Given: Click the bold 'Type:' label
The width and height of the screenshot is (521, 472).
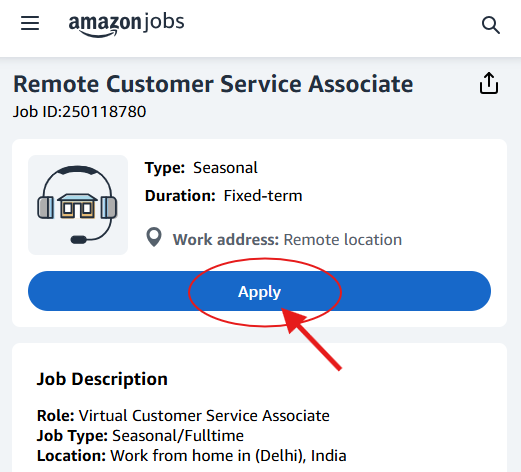Looking at the screenshot, I should tap(165, 168).
